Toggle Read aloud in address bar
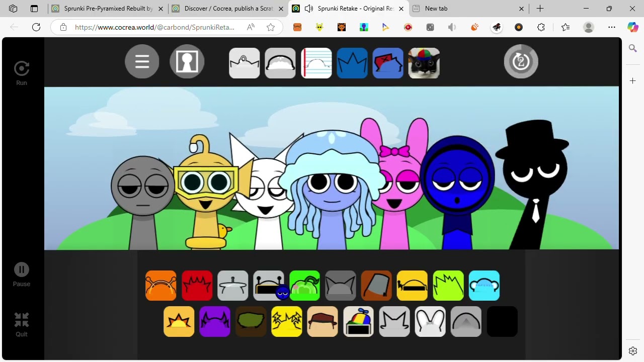Screen dimensions: 644x362 [x=251, y=27]
